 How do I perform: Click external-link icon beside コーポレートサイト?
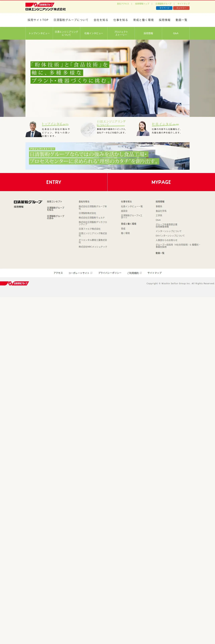pos(91,273)
